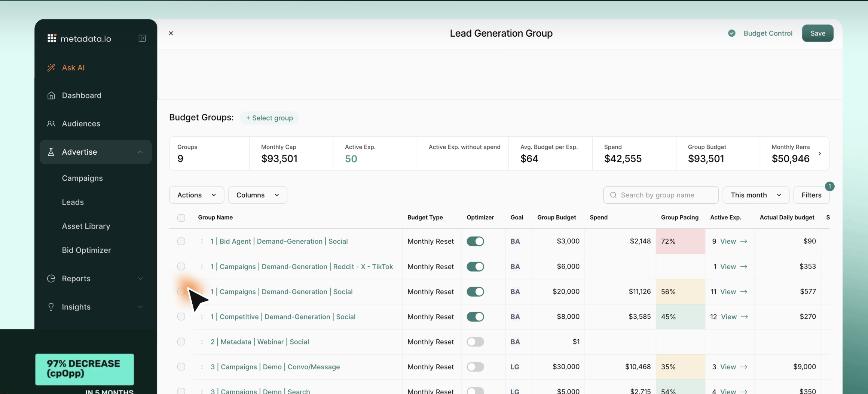Click the Save button
868x394 pixels.
(817, 33)
